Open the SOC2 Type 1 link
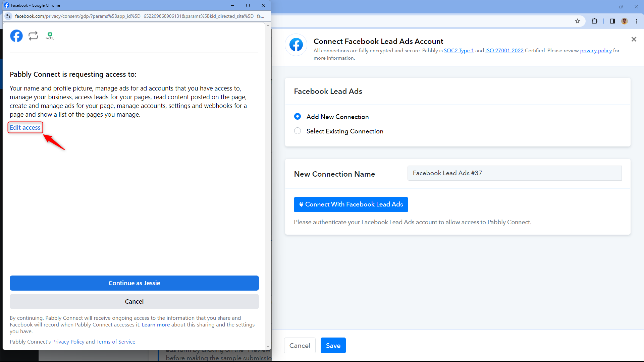 [x=459, y=51]
